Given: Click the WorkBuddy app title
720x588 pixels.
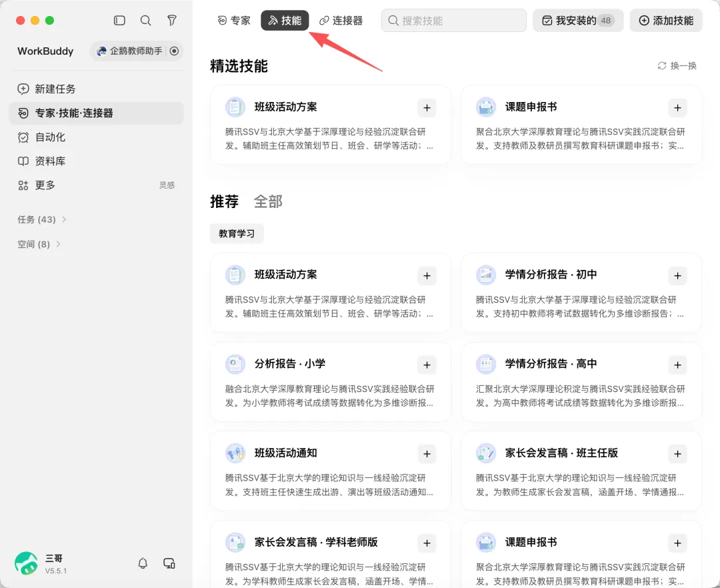Looking at the screenshot, I should point(45,51).
